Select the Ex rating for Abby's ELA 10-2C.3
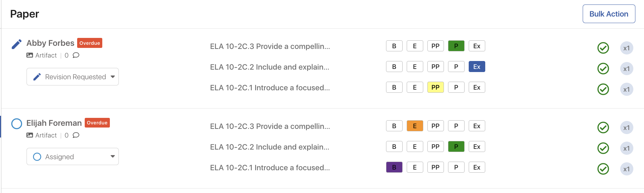This screenshot has width=644, height=193. 477,46
